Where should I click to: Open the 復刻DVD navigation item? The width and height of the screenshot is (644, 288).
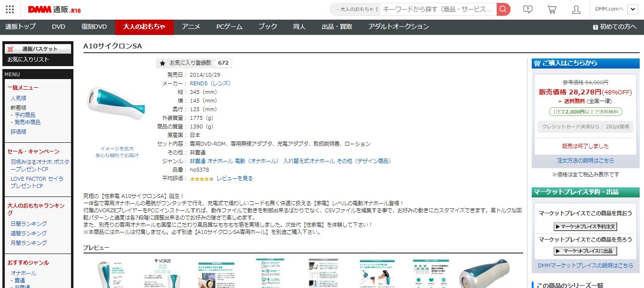(x=94, y=27)
